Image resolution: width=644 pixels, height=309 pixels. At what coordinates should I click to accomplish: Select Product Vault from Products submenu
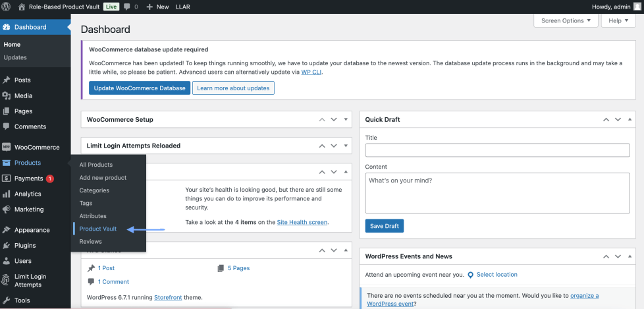(98, 229)
